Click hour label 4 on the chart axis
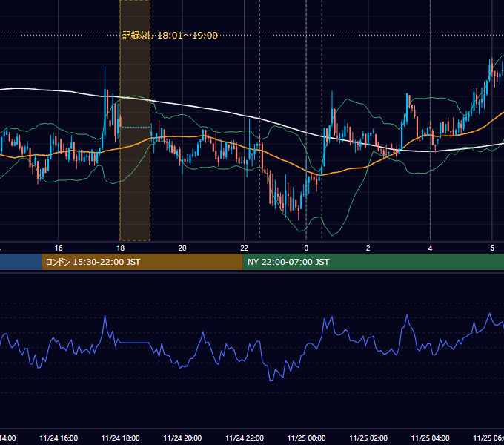Screen dimensions: 504x445 [430, 248]
